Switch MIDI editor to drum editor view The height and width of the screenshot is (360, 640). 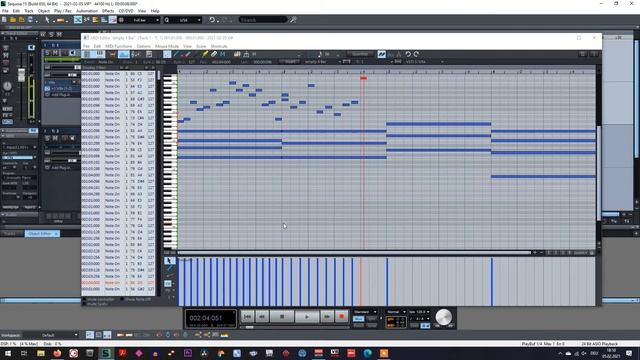point(112,54)
